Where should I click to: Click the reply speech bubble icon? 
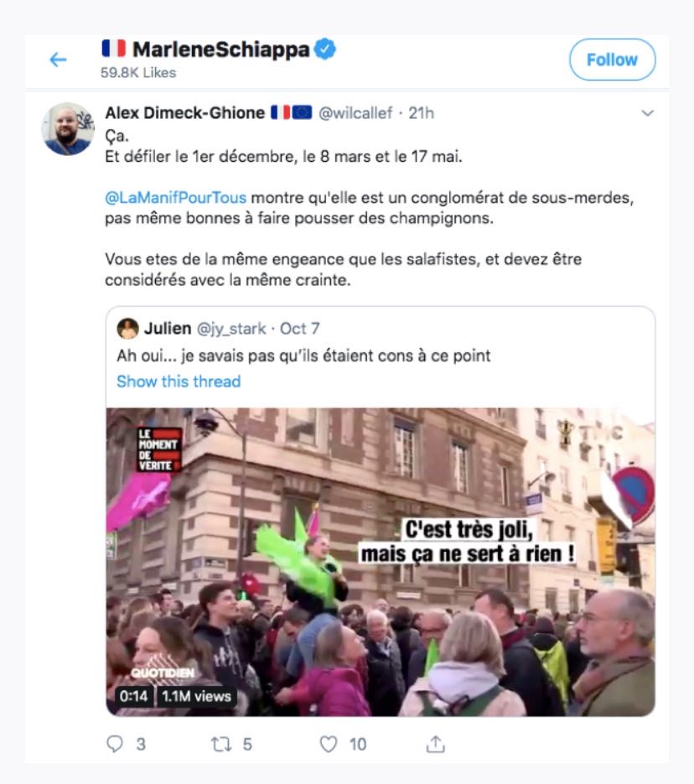tap(115, 744)
